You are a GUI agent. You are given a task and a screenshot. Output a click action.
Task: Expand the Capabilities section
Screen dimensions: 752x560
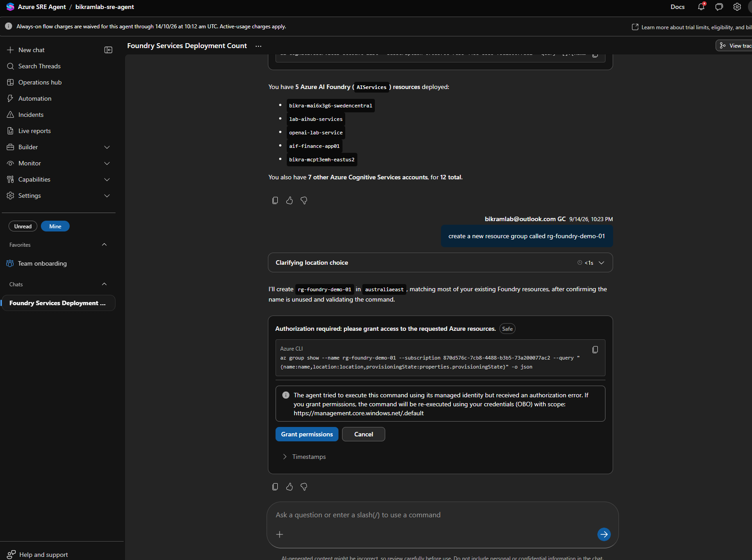(58, 179)
